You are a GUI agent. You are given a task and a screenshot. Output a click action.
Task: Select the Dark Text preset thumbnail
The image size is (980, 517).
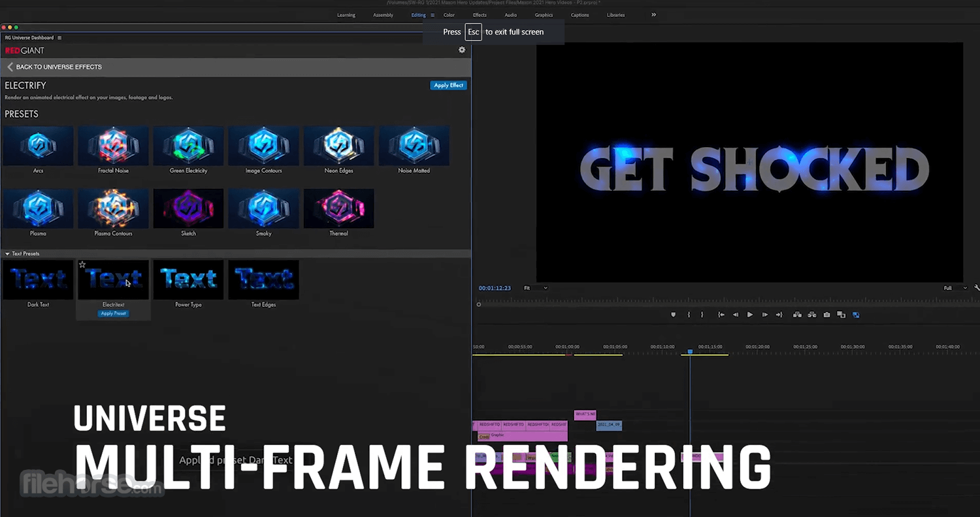38,280
